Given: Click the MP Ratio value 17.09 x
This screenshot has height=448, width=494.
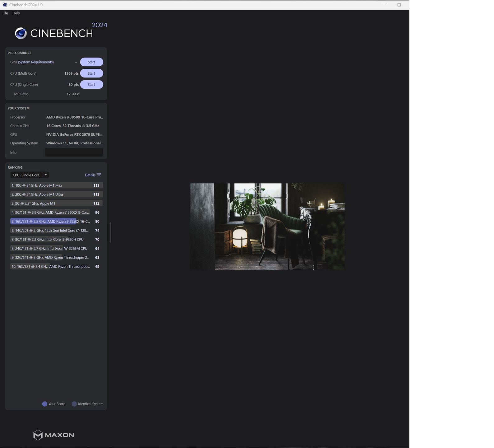Looking at the screenshot, I should (x=73, y=94).
